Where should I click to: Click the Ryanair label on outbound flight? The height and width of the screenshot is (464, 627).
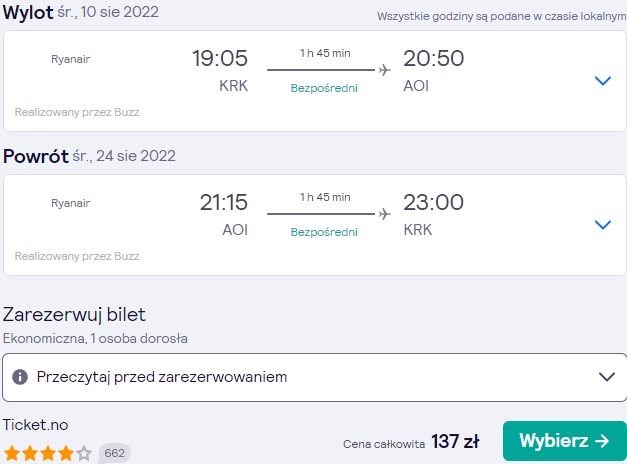[71, 59]
